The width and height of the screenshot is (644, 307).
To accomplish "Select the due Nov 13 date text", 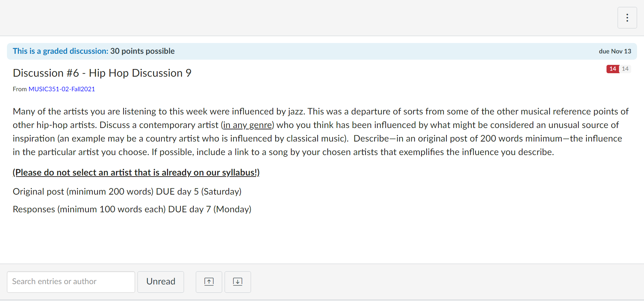I will tap(615, 51).
